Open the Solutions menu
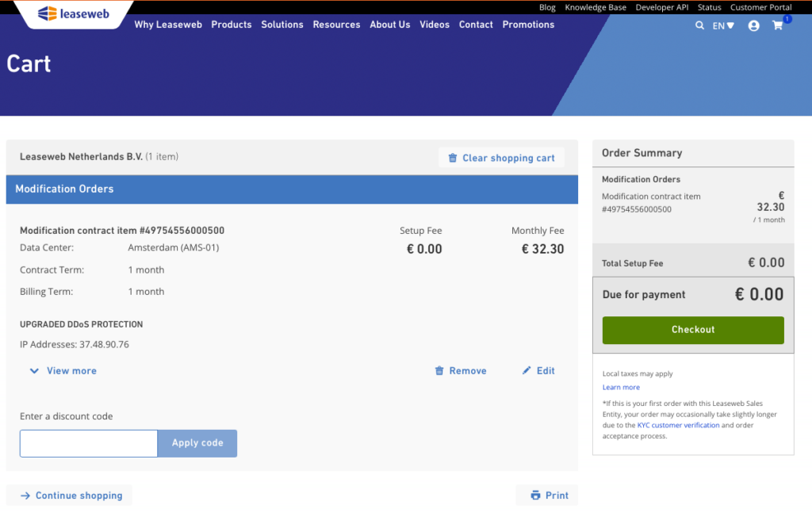This screenshot has height=513, width=812. 282,25
